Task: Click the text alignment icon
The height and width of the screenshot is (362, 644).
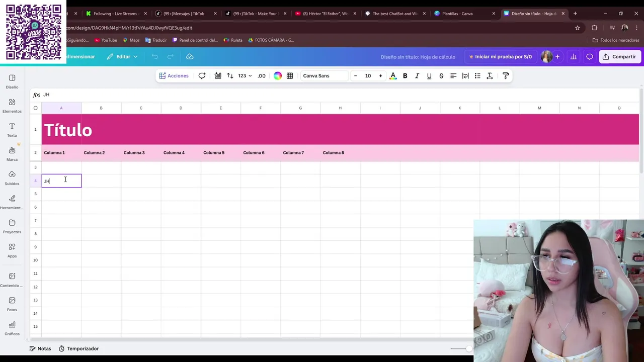Action: coord(453,76)
